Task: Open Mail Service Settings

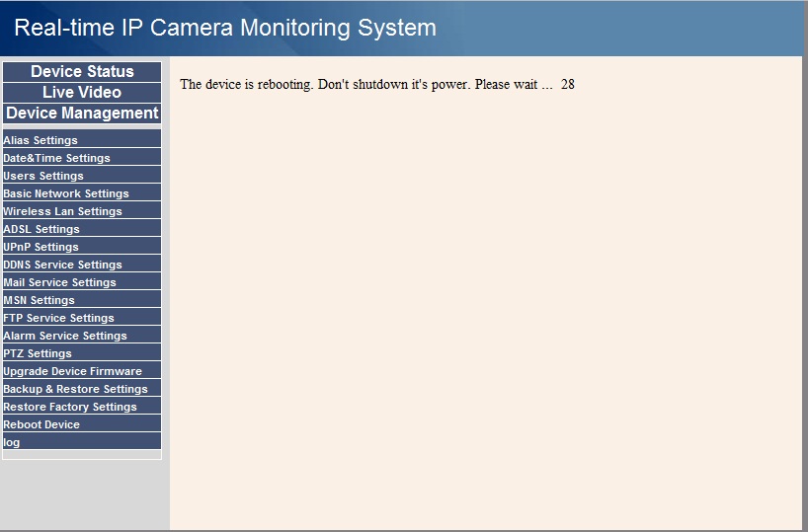Action: (82, 281)
